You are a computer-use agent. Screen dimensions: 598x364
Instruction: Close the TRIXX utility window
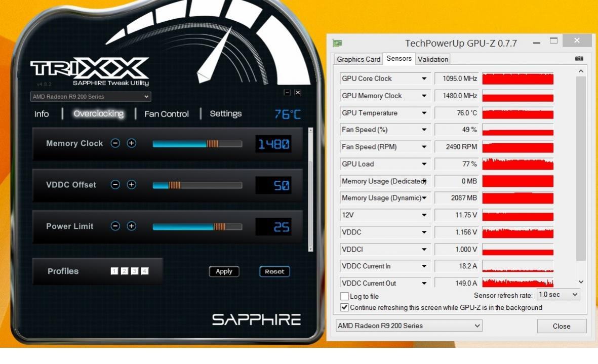298,93
